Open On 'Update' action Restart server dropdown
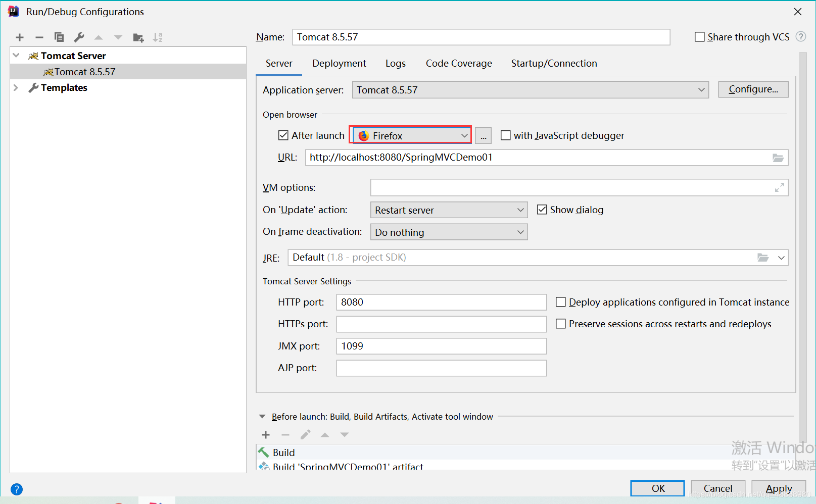This screenshot has height=504, width=816. click(449, 210)
